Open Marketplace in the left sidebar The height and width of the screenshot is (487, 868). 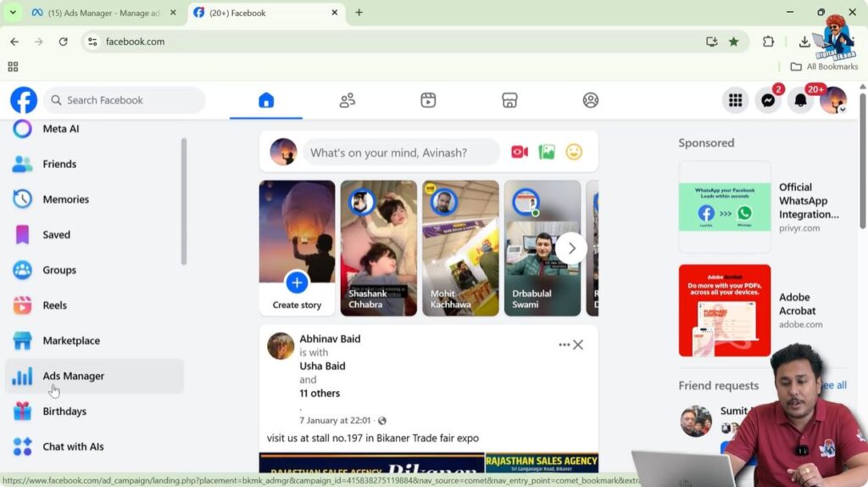coord(94,341)
